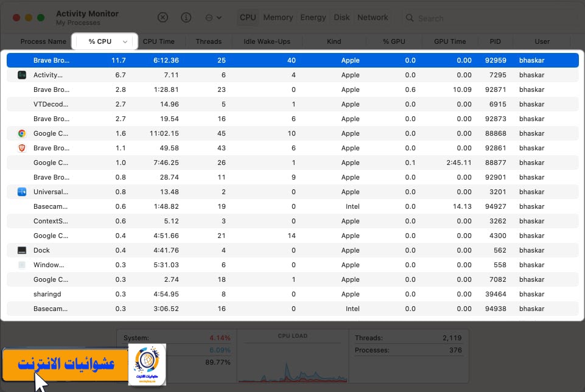This screenshot has height=392, width=585.
Task: Sort by Threads column header
Action: [x=209, y=41]
